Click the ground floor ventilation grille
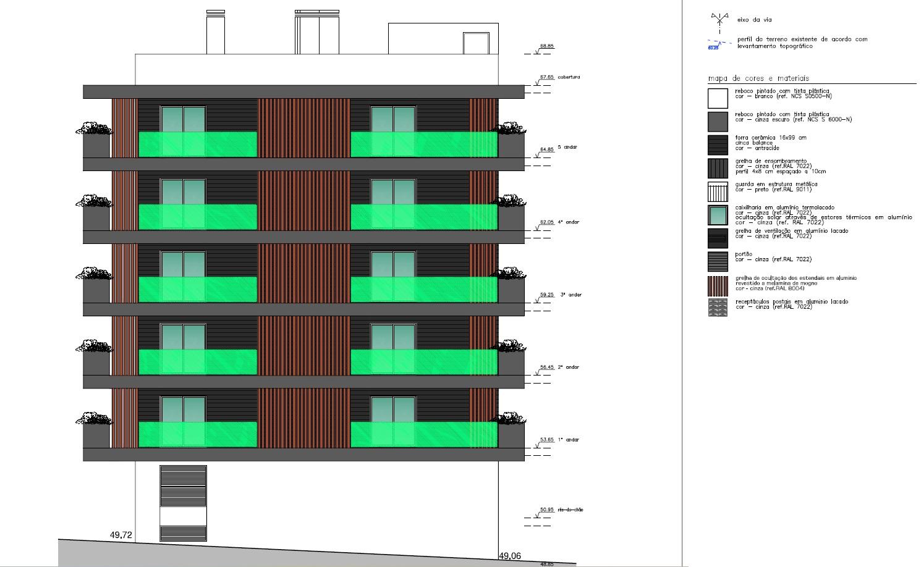 click(x=183, y=485)
